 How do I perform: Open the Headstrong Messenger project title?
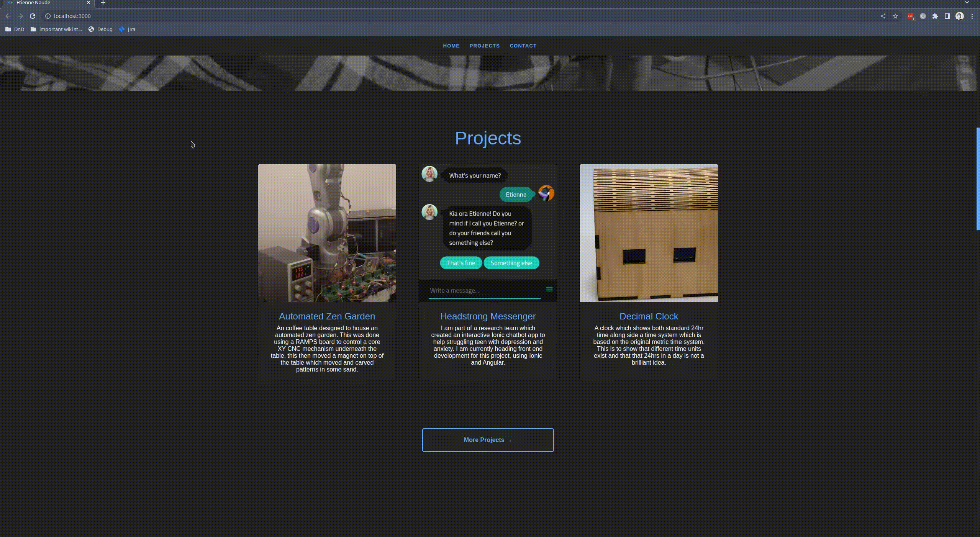coord(488,316)
